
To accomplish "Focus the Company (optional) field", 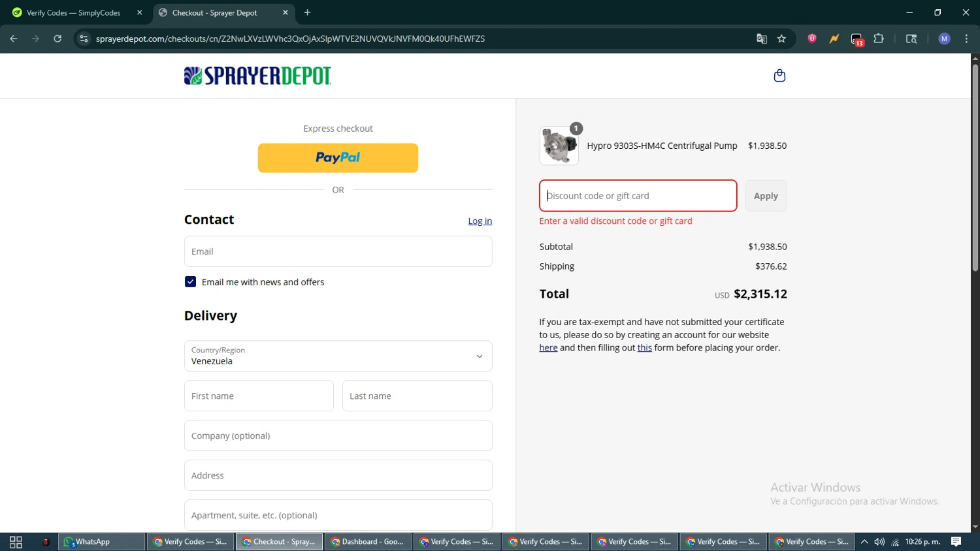I will [338, 435].
